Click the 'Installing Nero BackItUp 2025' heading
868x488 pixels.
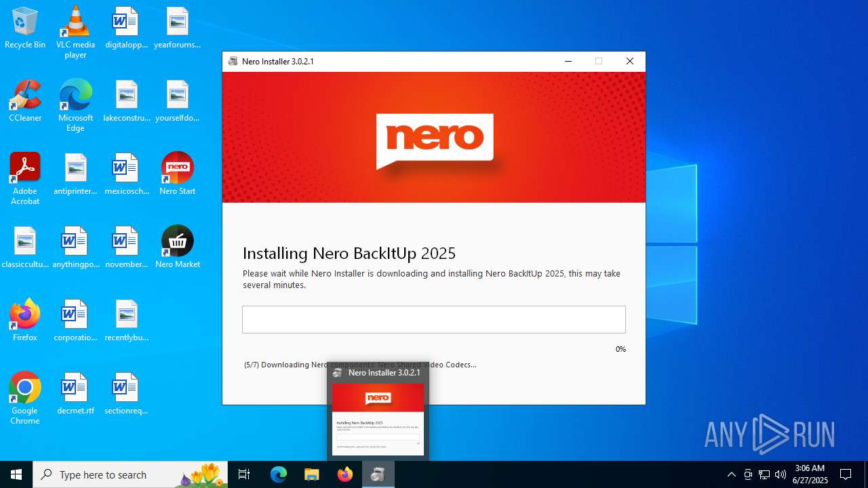(349, 253)
